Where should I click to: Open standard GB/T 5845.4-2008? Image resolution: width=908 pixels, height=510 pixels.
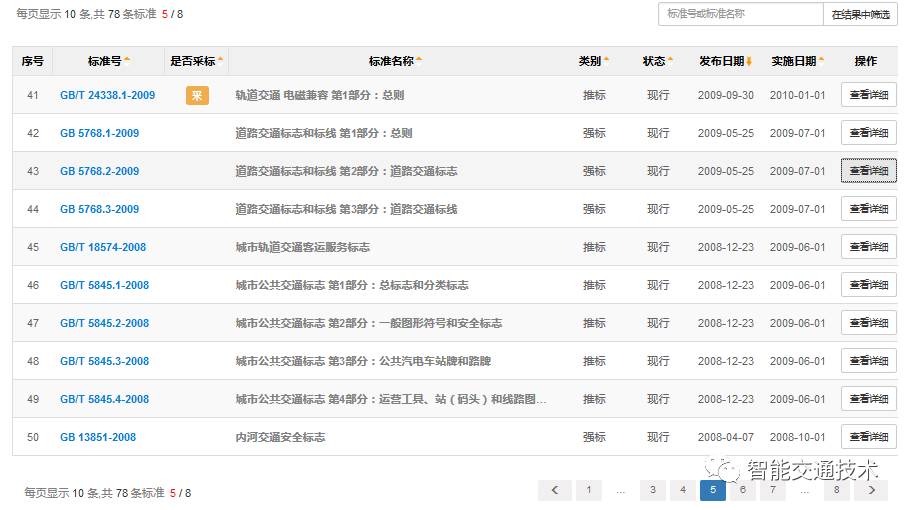(x=104, y=399)
